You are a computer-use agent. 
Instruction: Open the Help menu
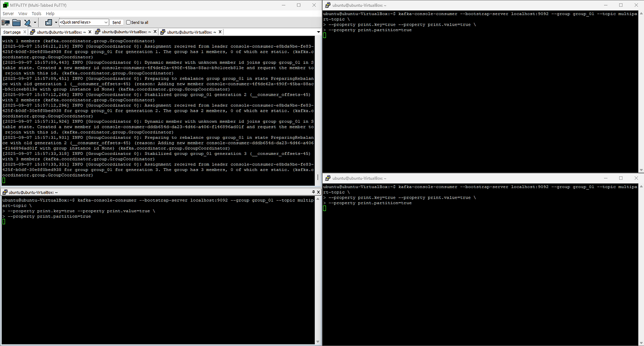click(x=50, y=14)
